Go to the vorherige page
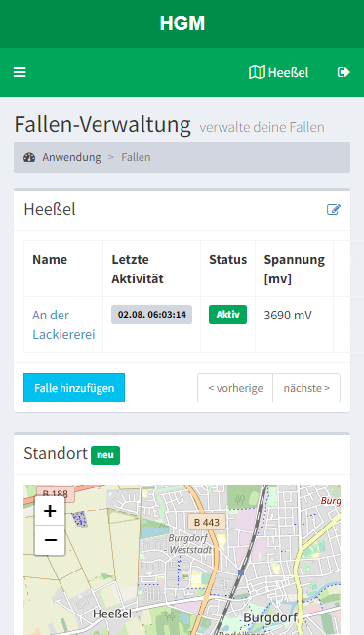Image resolution: width=364 pixels, height=635 pixels. [235, 388]
